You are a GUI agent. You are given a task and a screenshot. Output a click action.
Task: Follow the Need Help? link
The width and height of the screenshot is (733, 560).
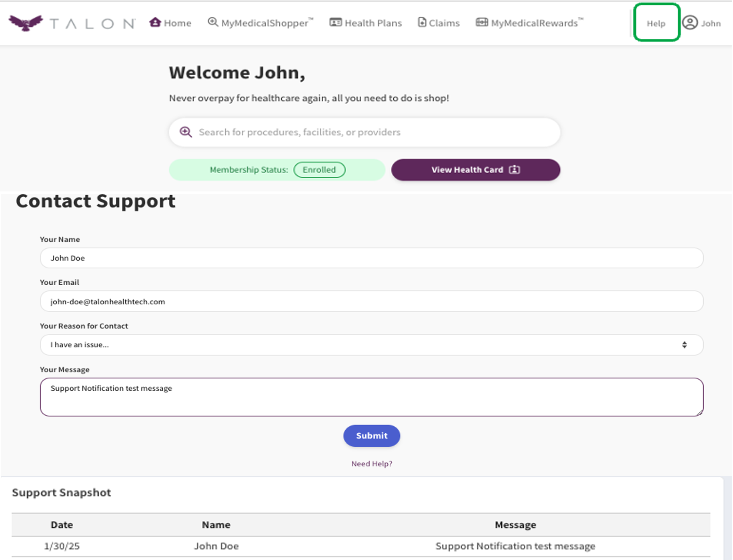point(371,464)
